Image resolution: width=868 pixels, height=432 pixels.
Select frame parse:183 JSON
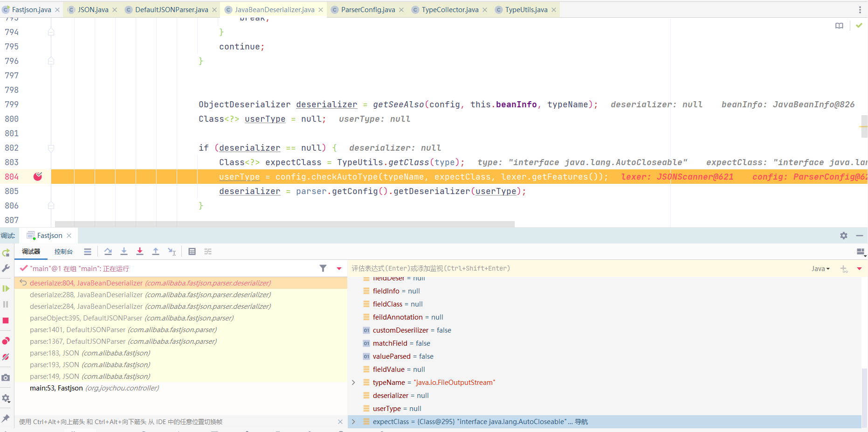(x=181, y=353)
